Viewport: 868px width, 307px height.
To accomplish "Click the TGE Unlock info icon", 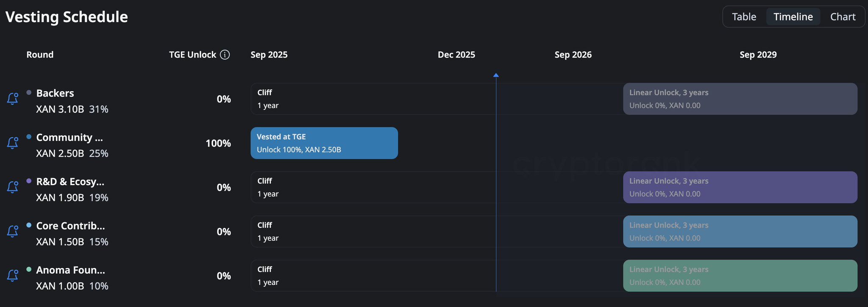I will [225, 55].
